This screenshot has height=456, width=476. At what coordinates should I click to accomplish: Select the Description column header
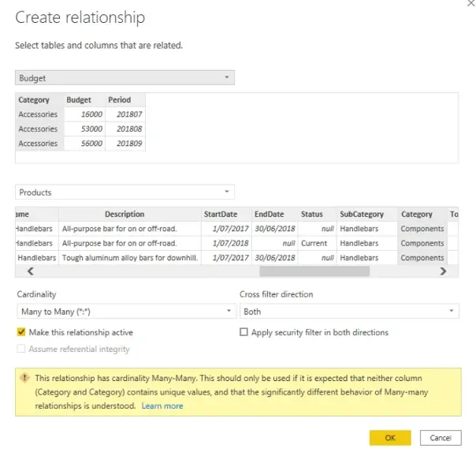pos(125,214)
